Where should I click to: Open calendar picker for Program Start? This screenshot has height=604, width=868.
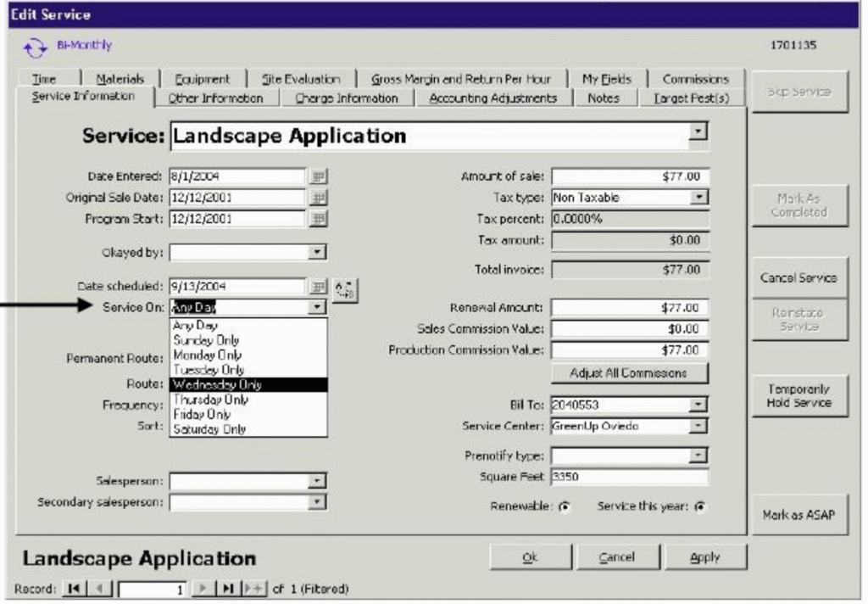tap(317, 218)
